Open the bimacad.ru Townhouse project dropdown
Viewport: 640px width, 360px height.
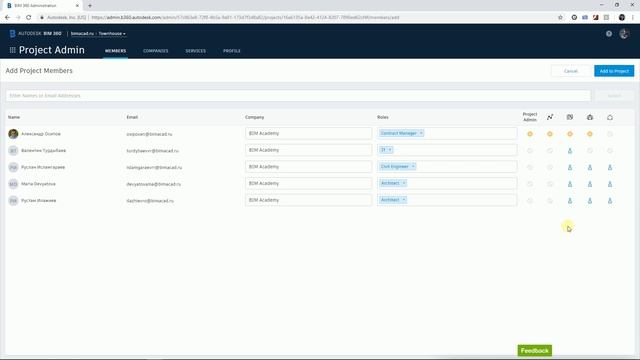(x=98, y=33)
